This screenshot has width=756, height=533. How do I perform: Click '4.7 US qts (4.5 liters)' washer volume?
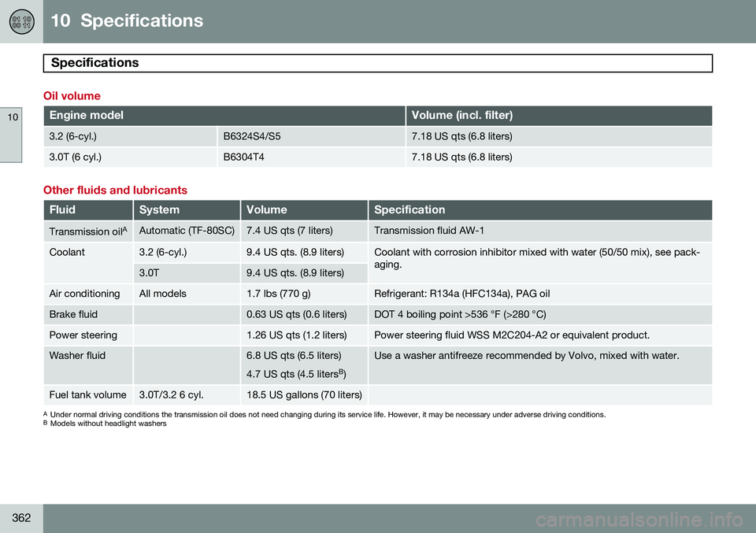coord(296,374)
